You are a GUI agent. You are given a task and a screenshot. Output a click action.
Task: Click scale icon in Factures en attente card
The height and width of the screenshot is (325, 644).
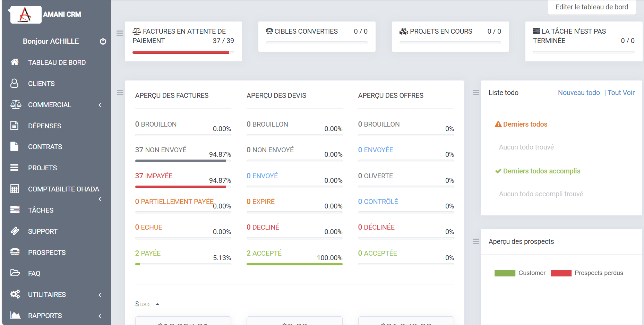pos(137,31)
